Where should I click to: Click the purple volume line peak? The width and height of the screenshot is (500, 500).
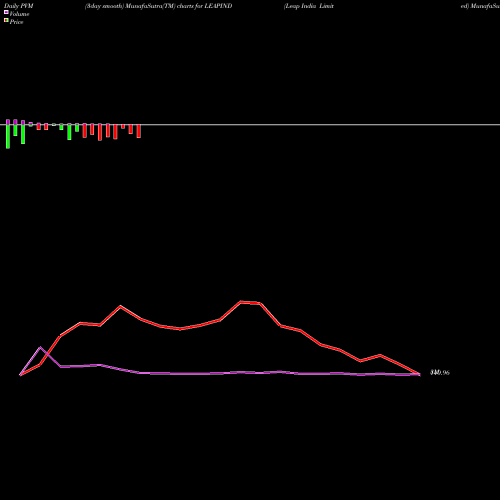point(40,347)
